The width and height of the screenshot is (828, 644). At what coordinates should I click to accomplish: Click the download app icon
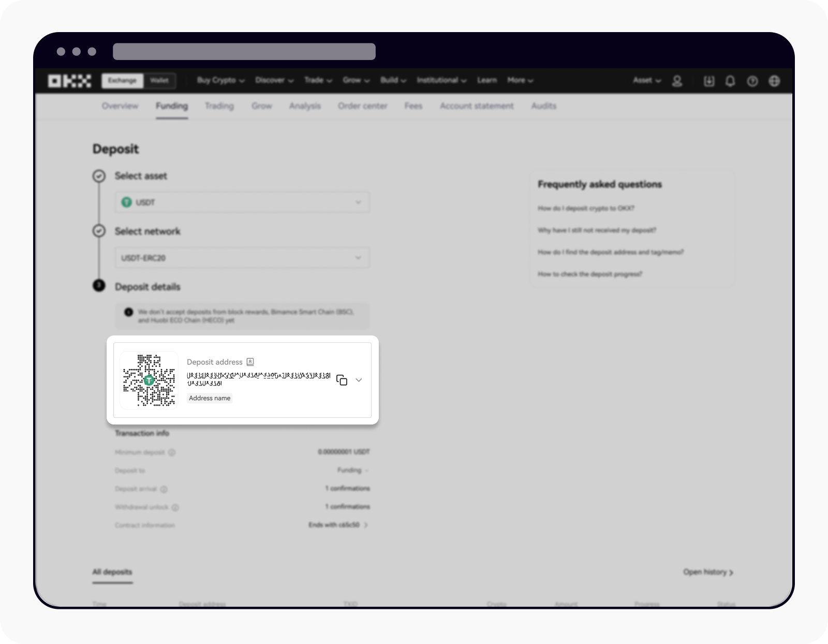[x=709, y=81]
